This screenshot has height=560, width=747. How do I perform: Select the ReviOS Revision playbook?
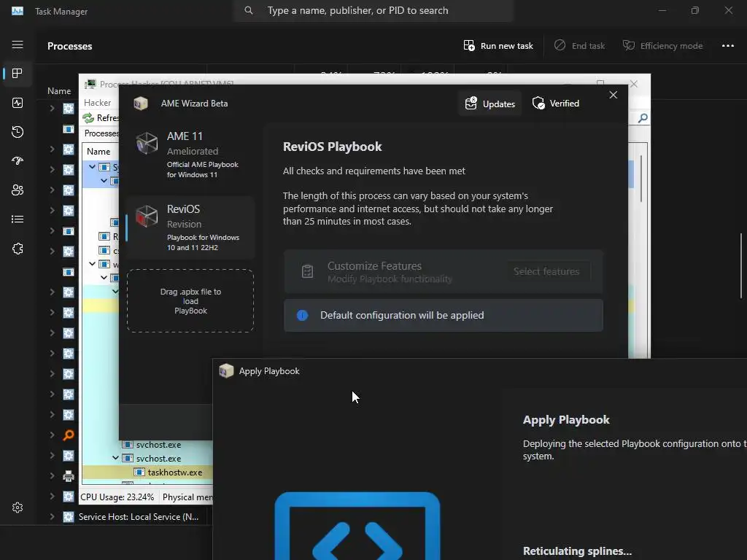[190, 228]
